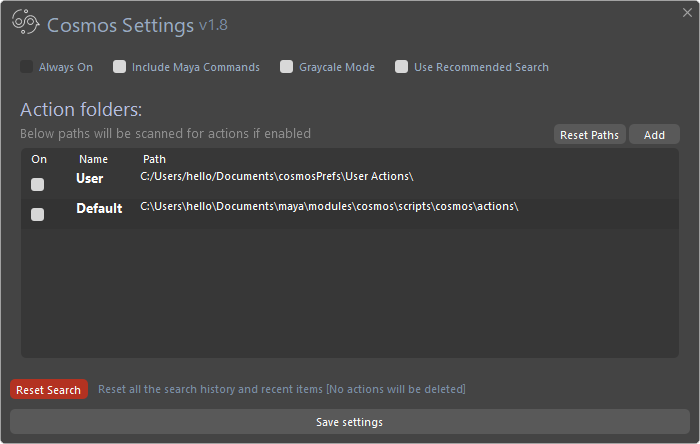Click the Cosmos Settings title
Screen dimensions: 700x444
point(121,25)
